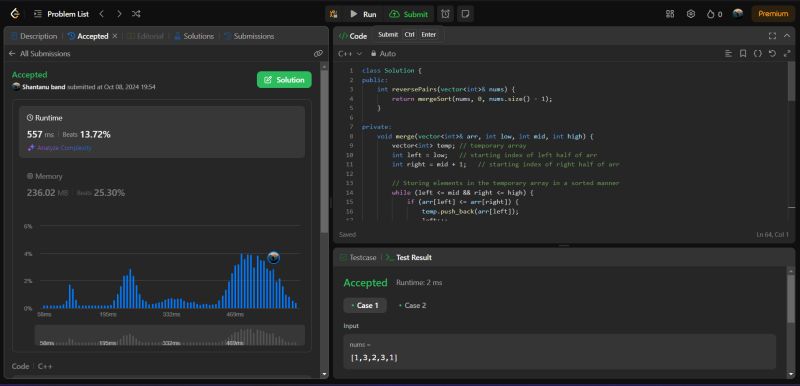Screen dimensions: 800x386
Task: Click the Ln 64, Col 1 status
Action: pos(773,235)
